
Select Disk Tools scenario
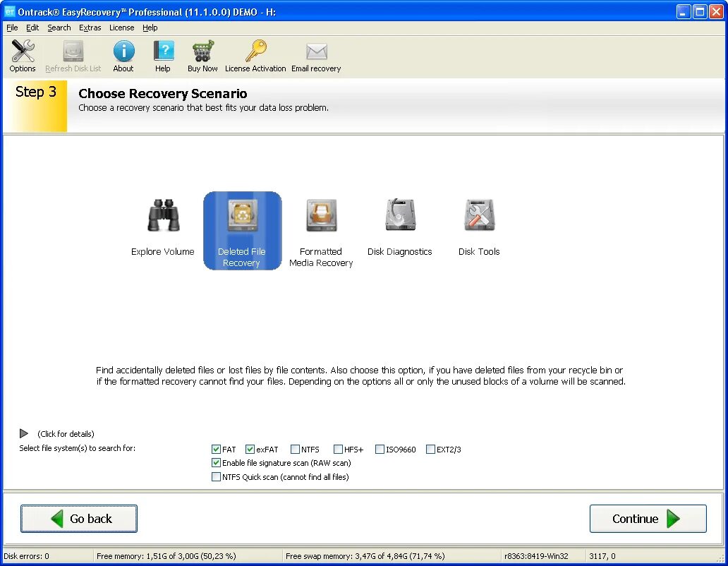tap(479, 227)
